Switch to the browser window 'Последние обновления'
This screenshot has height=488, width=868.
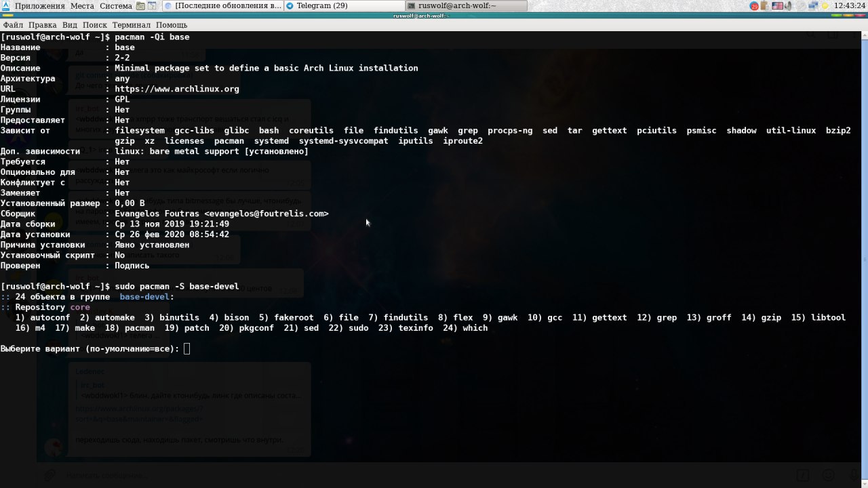coord(223,6)
